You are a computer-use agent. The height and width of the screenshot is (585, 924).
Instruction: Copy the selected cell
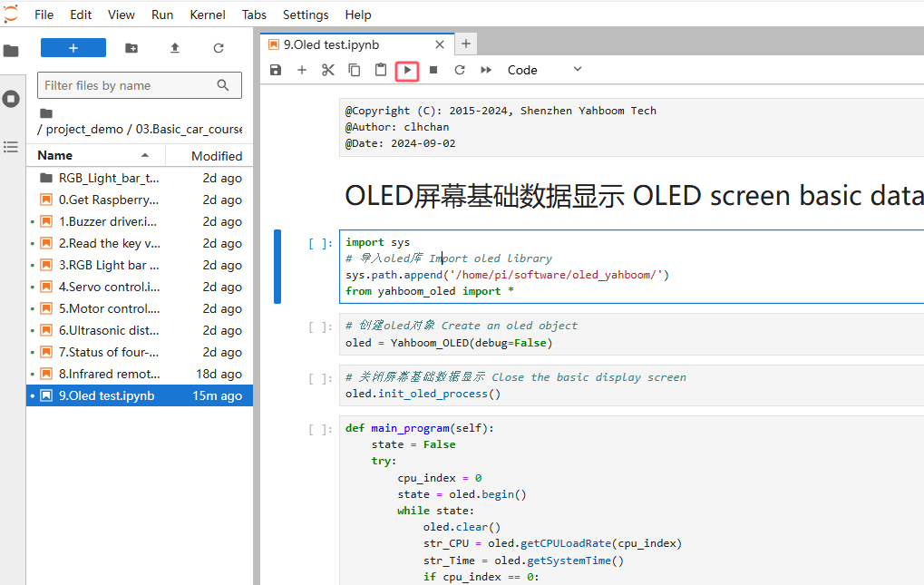(x=355, y=70)
